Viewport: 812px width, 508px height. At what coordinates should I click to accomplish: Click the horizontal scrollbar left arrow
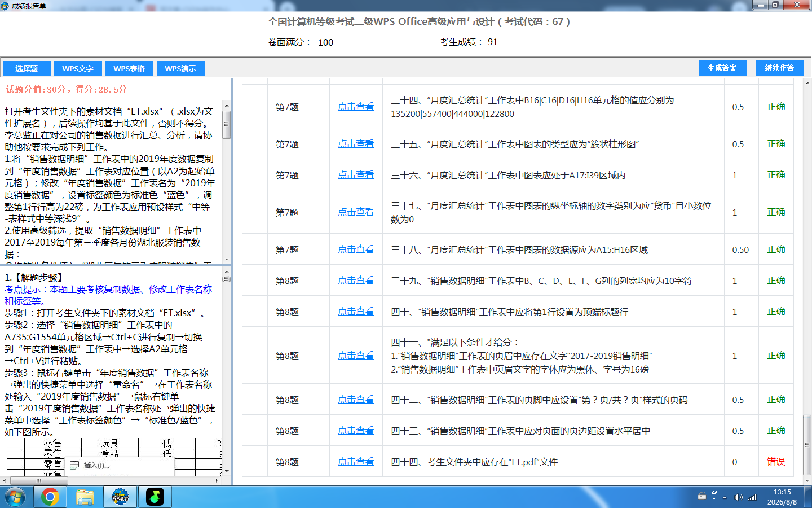[5, 480]
